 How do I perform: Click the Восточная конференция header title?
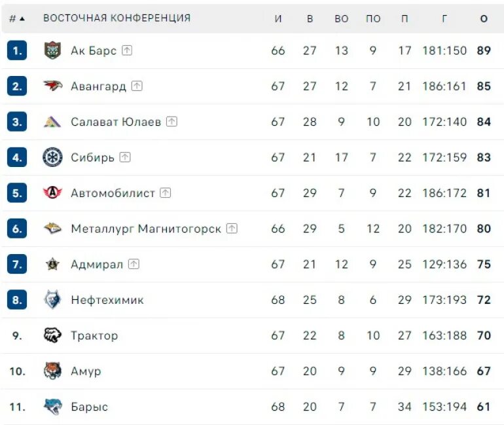coord(117,18)
